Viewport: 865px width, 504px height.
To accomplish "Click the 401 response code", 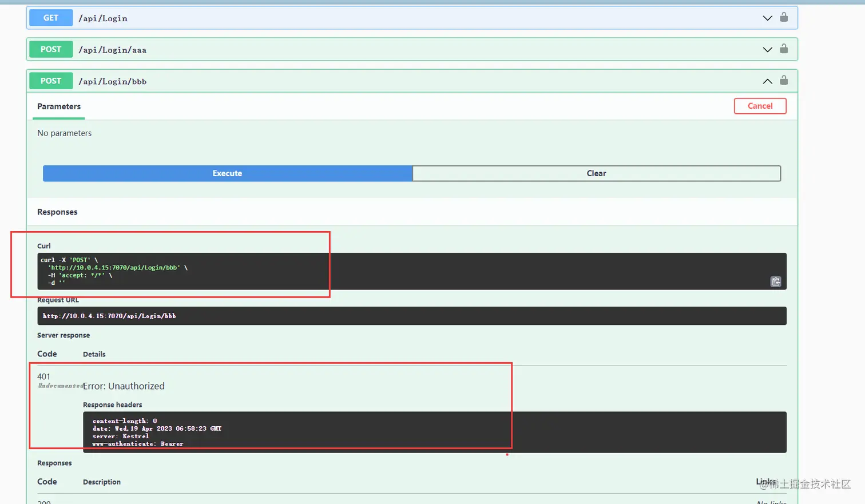I will [x=43, y=376].
